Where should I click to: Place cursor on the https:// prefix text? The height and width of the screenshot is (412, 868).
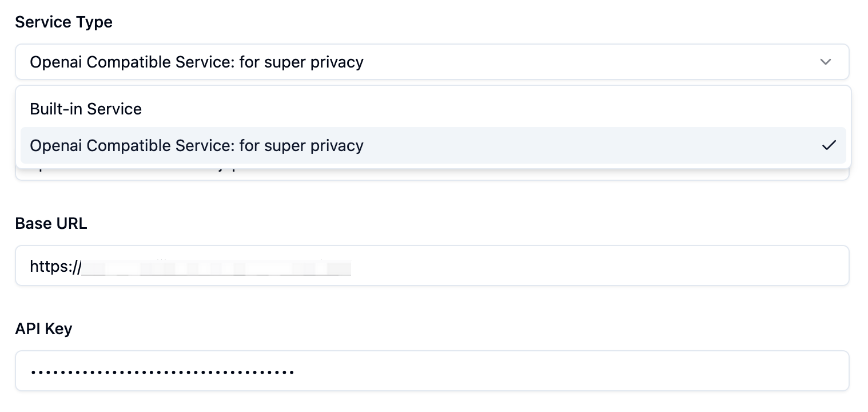click(x=56, y=266)
